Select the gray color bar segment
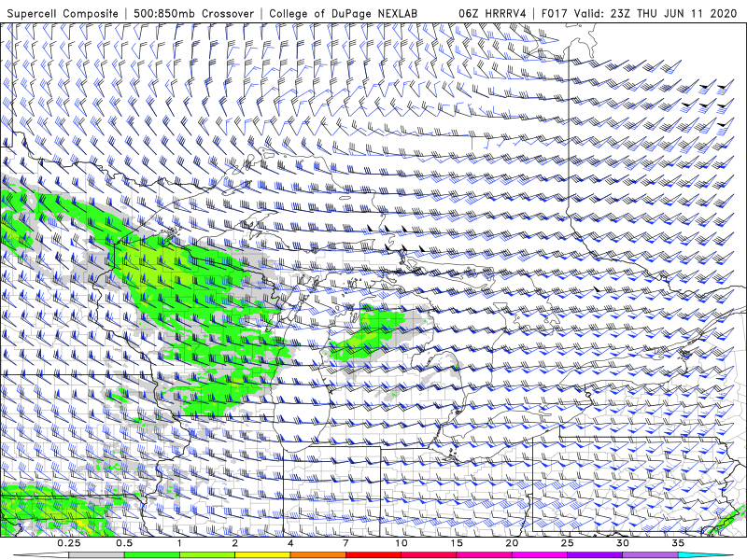Screen dimensions: 747x560 [97, 555]
